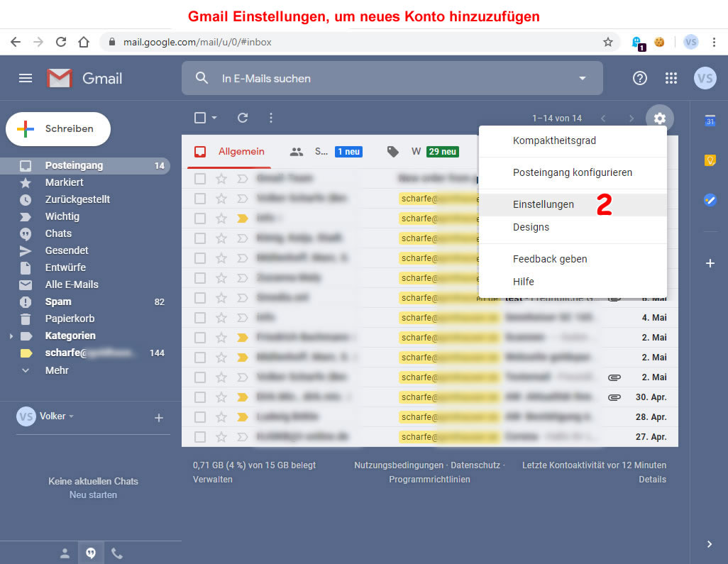This screenshot has height=564, width=728.
Task: Open the phone calls icon at bottom
Action: tap(117, 553)
